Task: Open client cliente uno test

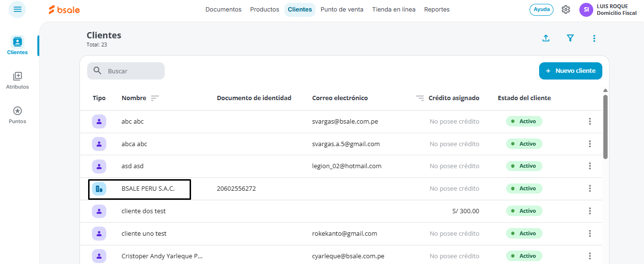Action: pyautogui.click(x=144, y=233)
